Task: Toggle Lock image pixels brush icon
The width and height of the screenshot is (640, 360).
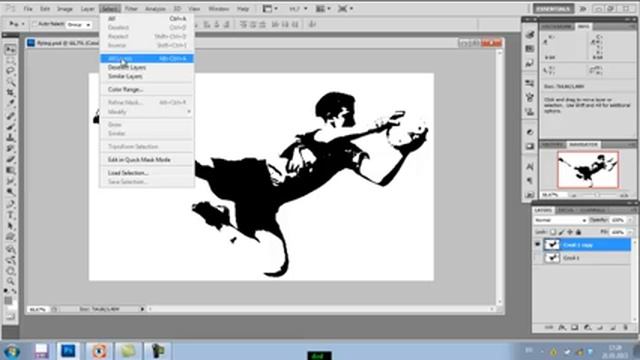Action: pos(562,232)
